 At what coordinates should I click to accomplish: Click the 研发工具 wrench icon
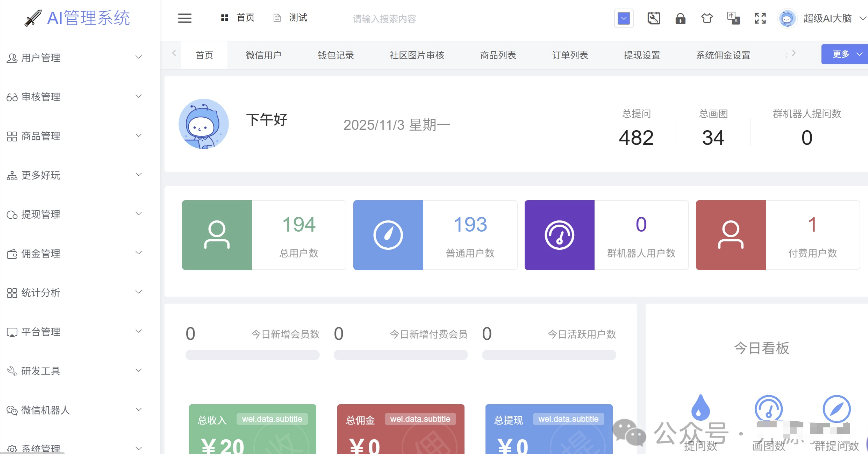[x=12, y=371]
